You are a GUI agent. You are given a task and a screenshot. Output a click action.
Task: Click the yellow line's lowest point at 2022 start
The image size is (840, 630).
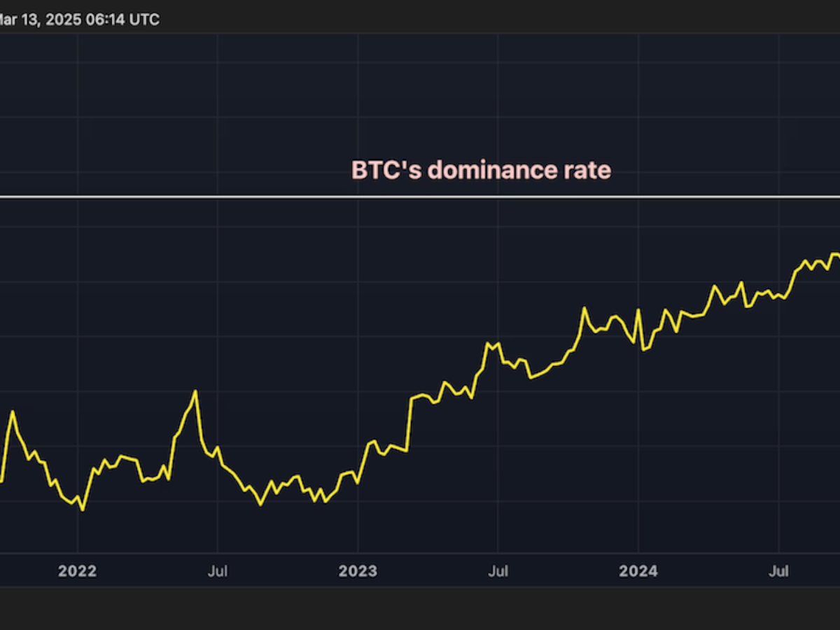coord(83,510)
